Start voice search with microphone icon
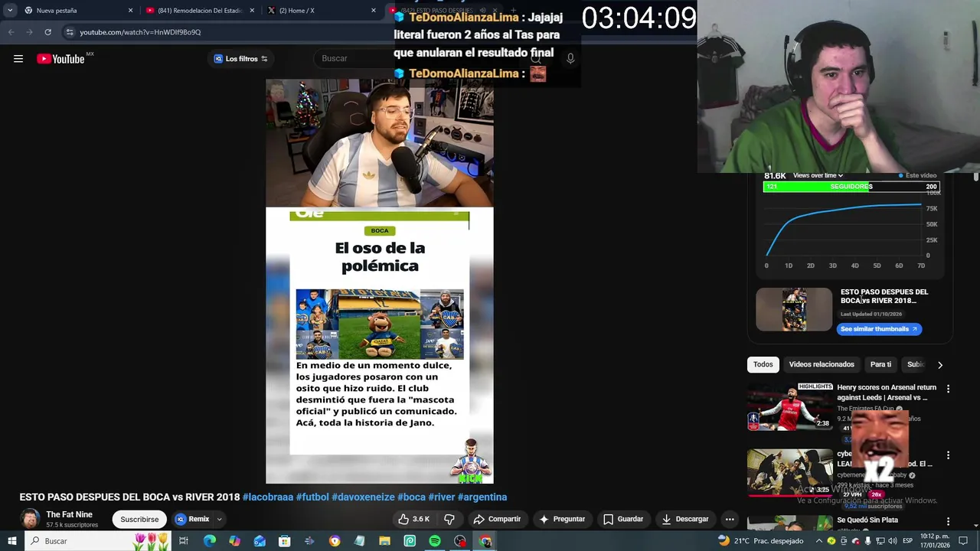 coord(570,58)
